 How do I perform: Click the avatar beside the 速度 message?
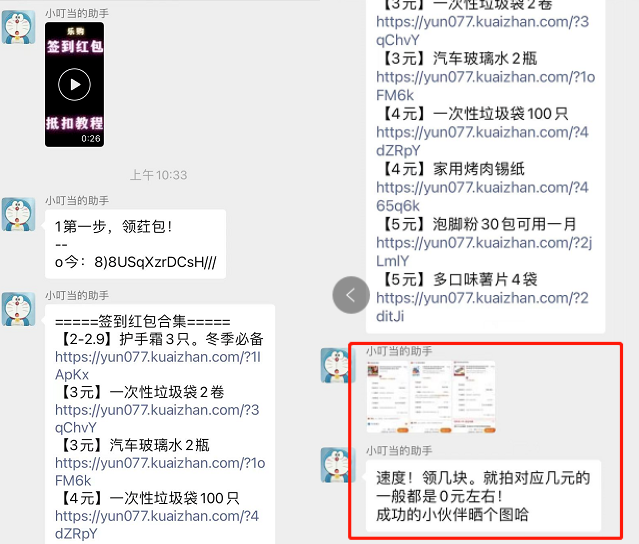337,465
